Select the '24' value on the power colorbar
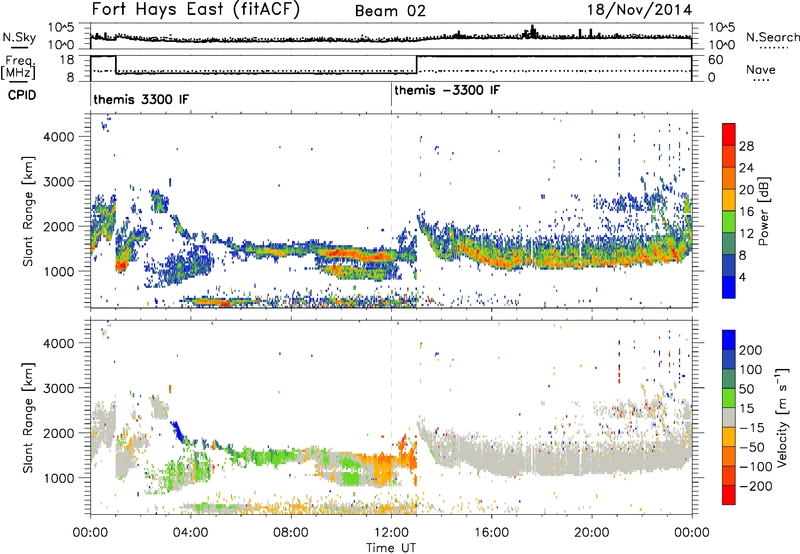 pyautogui.click(x=746, y=168)
